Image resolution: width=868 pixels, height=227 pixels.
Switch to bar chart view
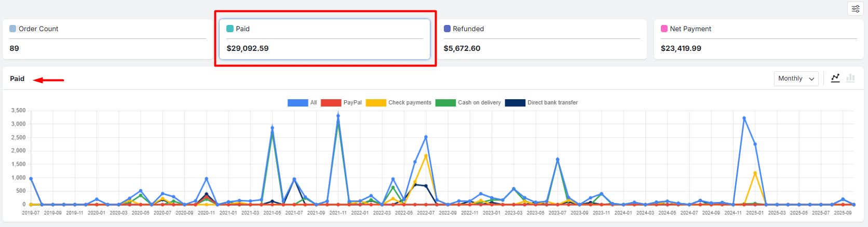tap(850, 78)
